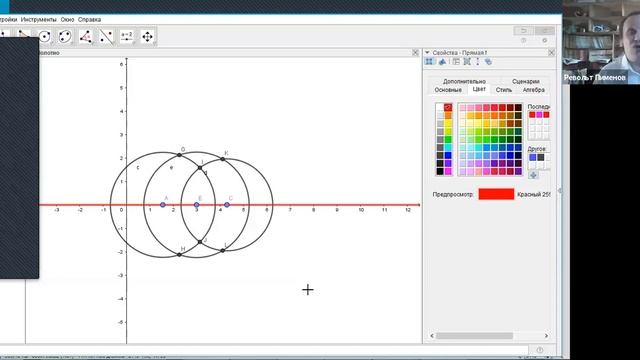Pick the magenta recent color swatch
This screenshot has height=360, width=640.
click(539, 115)
